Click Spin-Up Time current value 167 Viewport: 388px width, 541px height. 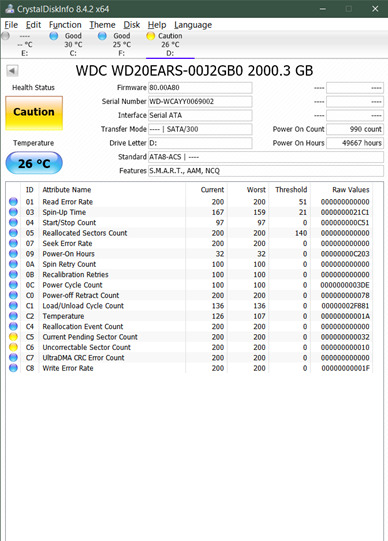218,212
